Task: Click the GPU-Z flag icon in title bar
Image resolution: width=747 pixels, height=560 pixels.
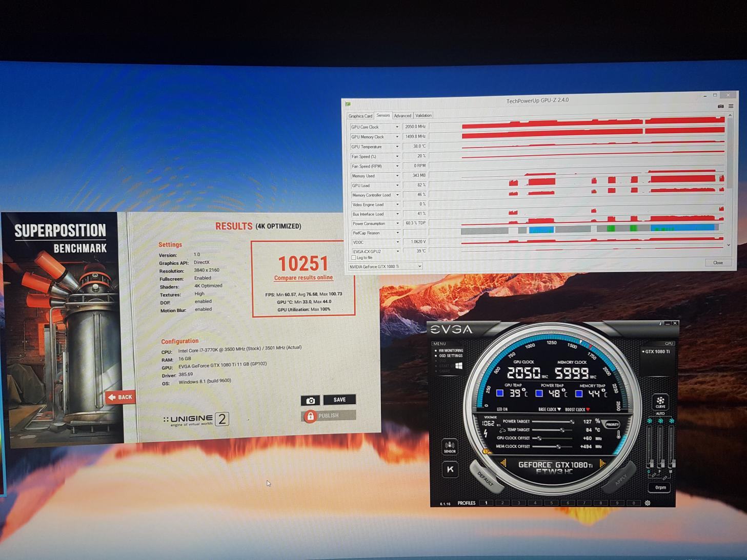Action: pos(348,104)
